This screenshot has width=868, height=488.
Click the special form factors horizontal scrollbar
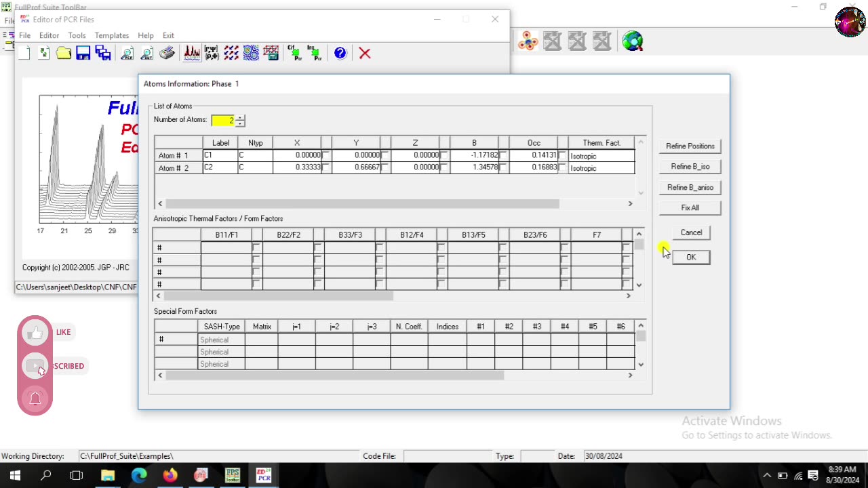(334, 375)
